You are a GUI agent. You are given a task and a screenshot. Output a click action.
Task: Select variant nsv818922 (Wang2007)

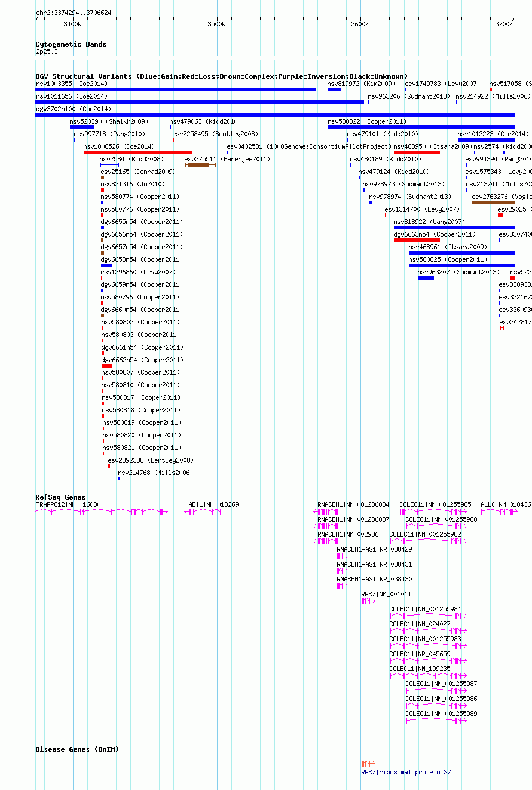pos(429,222)
